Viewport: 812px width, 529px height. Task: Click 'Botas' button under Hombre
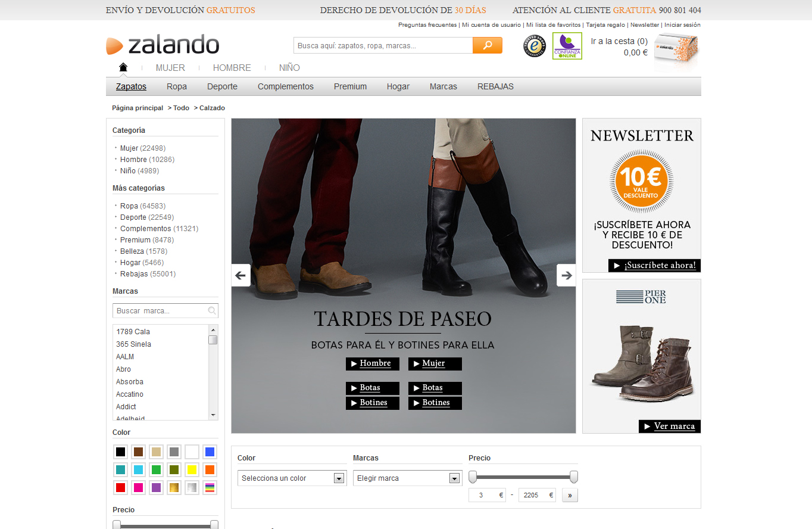[373, 388]
